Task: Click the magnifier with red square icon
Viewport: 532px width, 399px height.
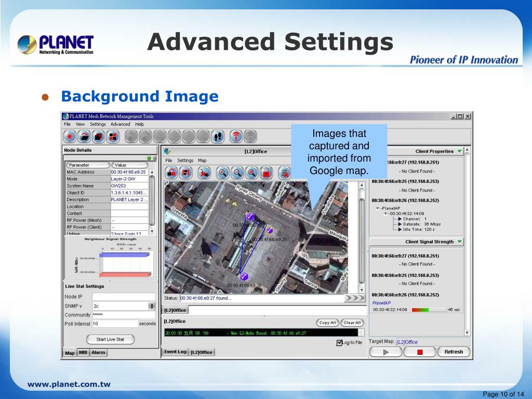Action: pyautogui.click(x=252, y=173)
